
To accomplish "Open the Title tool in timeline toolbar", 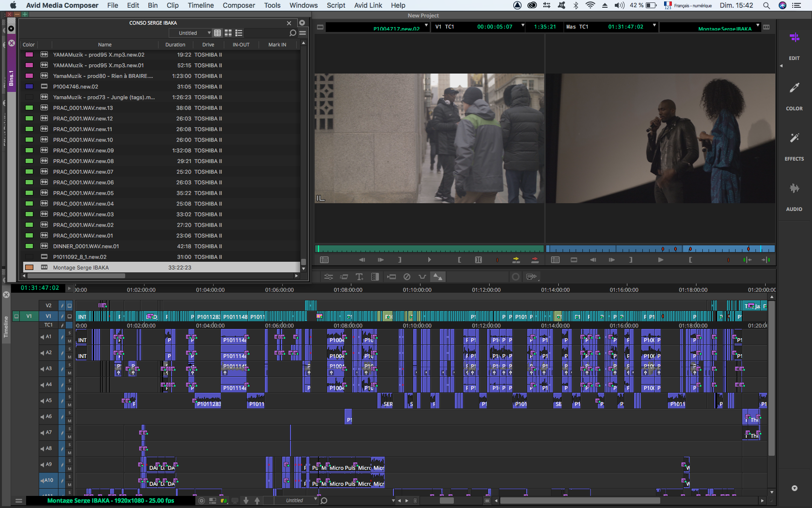I will point(359,277).
